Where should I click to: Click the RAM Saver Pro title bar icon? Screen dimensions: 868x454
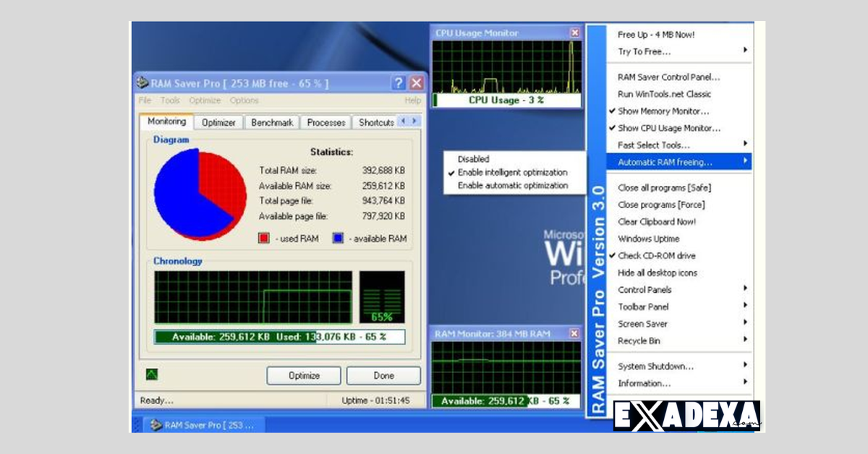142,82
